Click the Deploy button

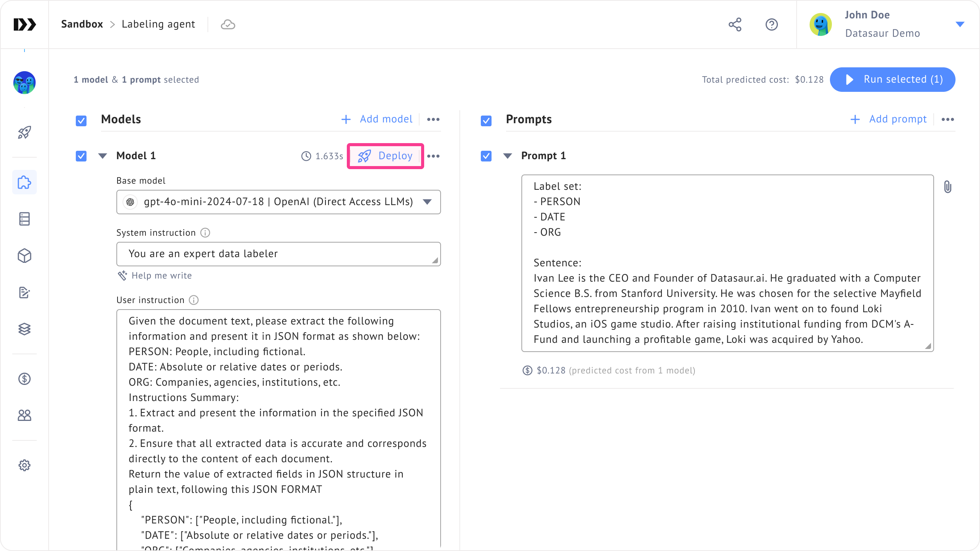tap(385, 156)
